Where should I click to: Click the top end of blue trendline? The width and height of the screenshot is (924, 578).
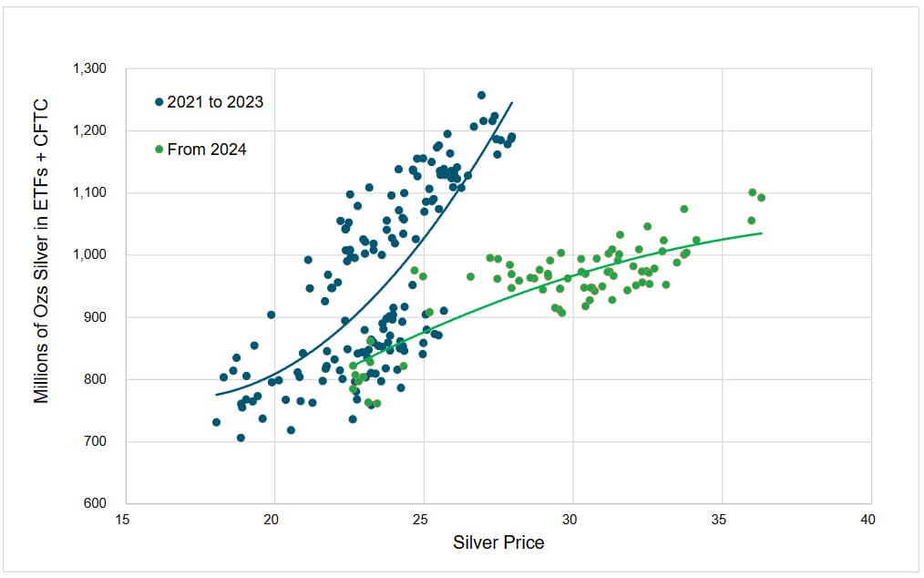tap(511, 103)
